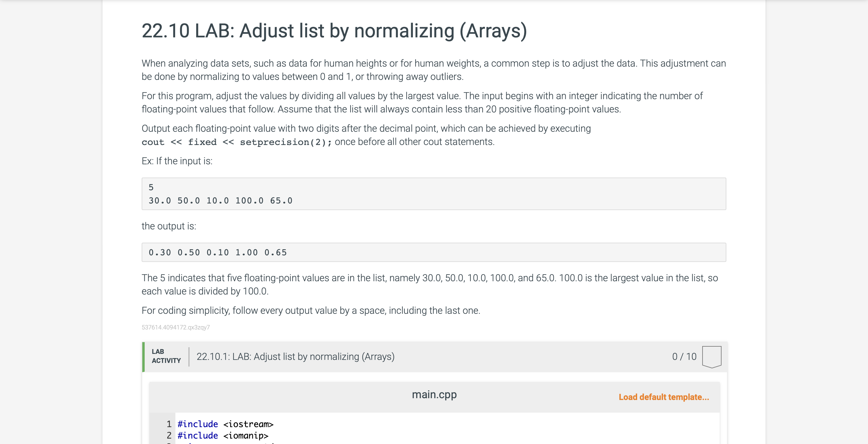Click inside the code editor area
Screen dimensions: 868x444
pyautogui.click(x=404, y=430)
